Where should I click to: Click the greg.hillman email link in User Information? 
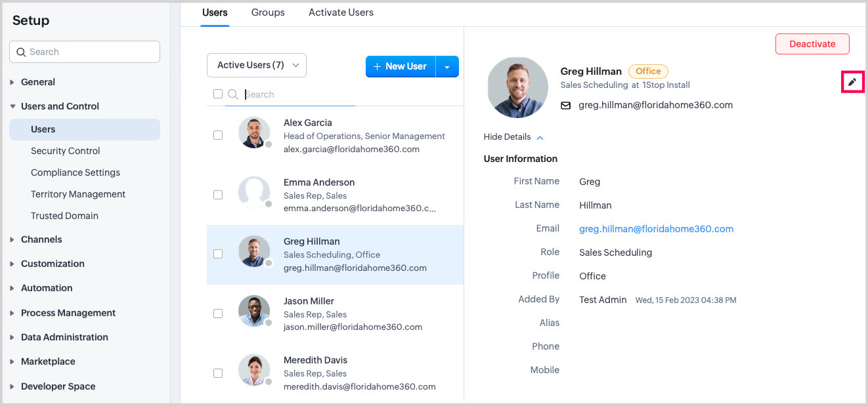point(656,229)
